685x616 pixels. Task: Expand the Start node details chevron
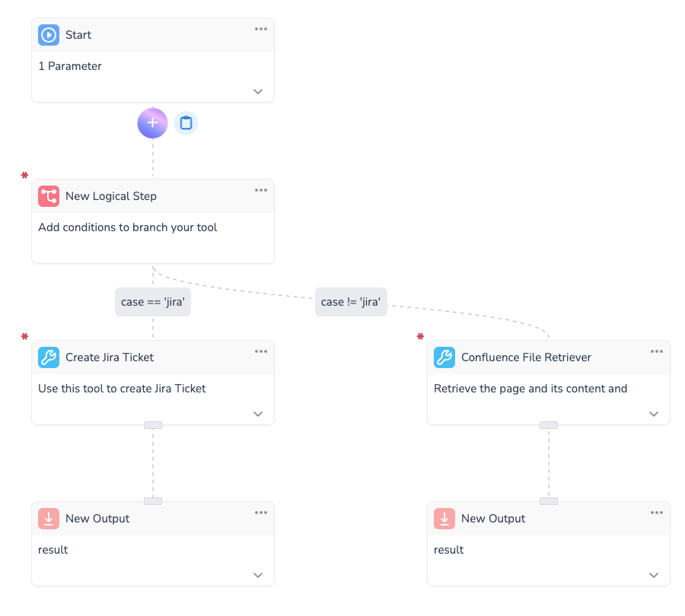(x=258, y=91)
